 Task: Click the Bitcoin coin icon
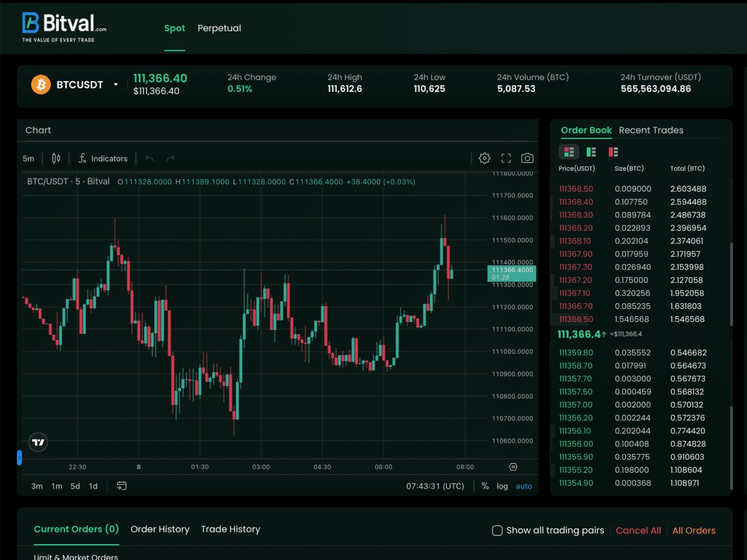[41, 84]
